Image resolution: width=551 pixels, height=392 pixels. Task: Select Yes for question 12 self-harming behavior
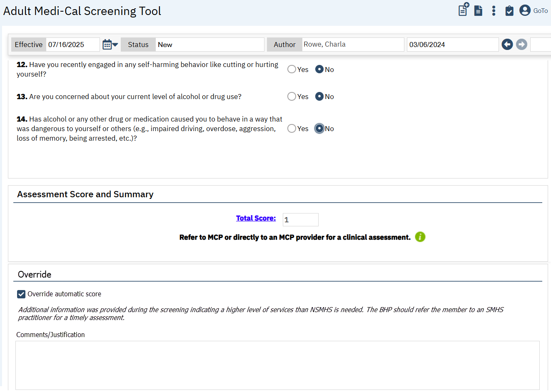(x=292, y=69)
